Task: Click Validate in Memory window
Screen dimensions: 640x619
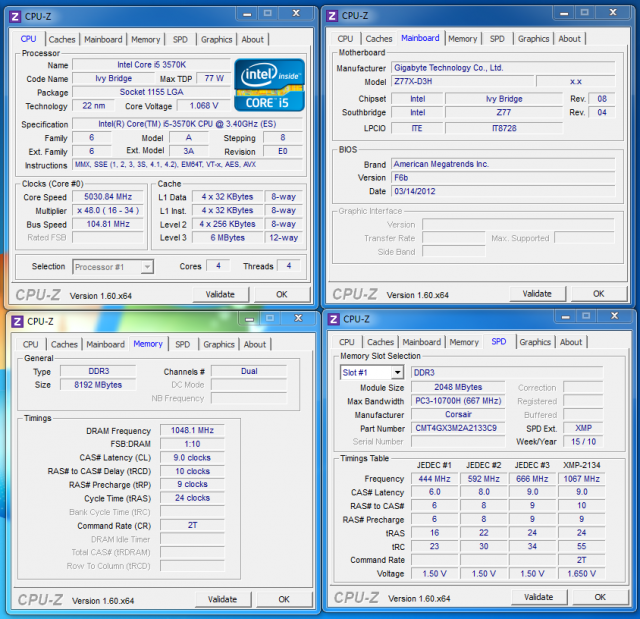Action: (x=223, y=599)
